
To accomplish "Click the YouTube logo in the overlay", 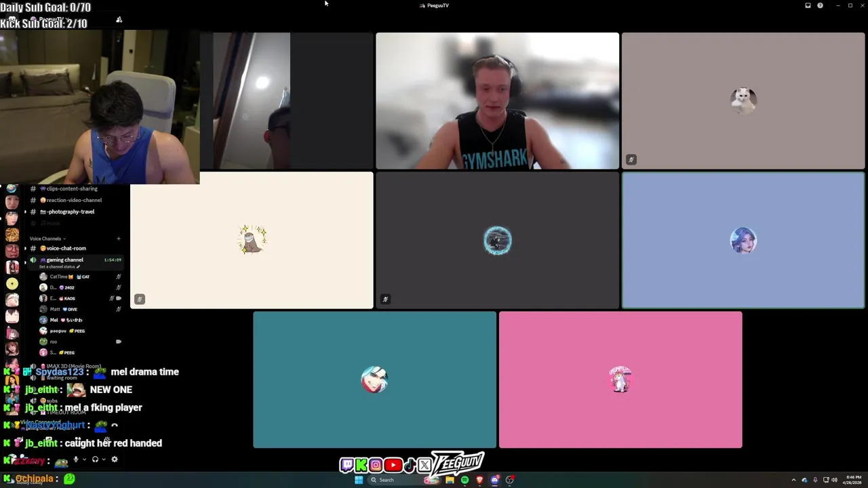I will tap(393, 466).
